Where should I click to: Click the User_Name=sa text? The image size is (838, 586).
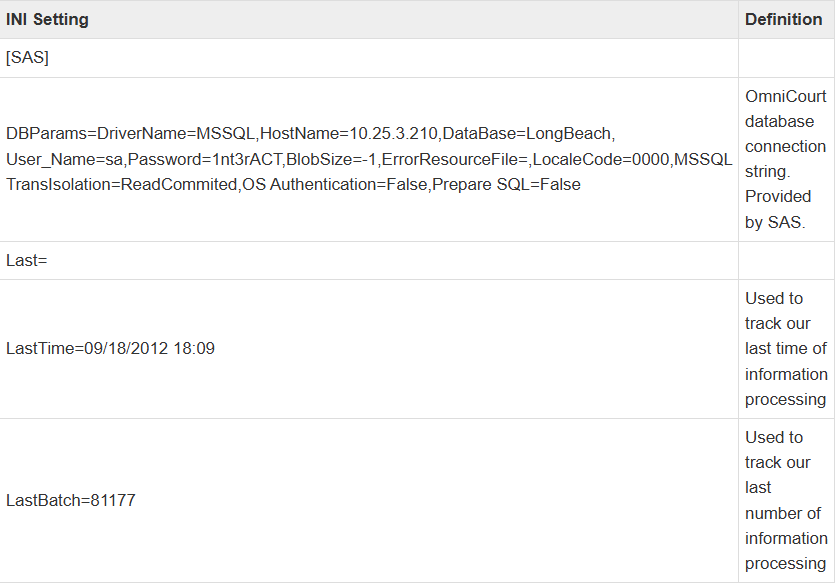coord(64,159)
